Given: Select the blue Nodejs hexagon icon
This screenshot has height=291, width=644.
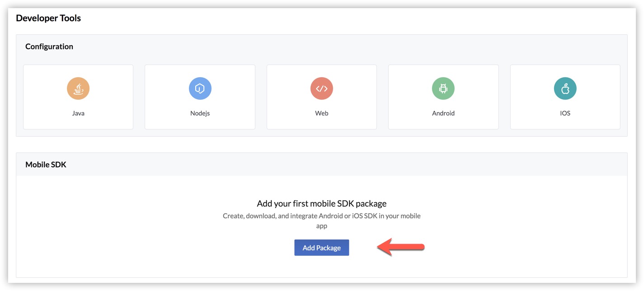Looking at the screenshot, I should 200,88.
